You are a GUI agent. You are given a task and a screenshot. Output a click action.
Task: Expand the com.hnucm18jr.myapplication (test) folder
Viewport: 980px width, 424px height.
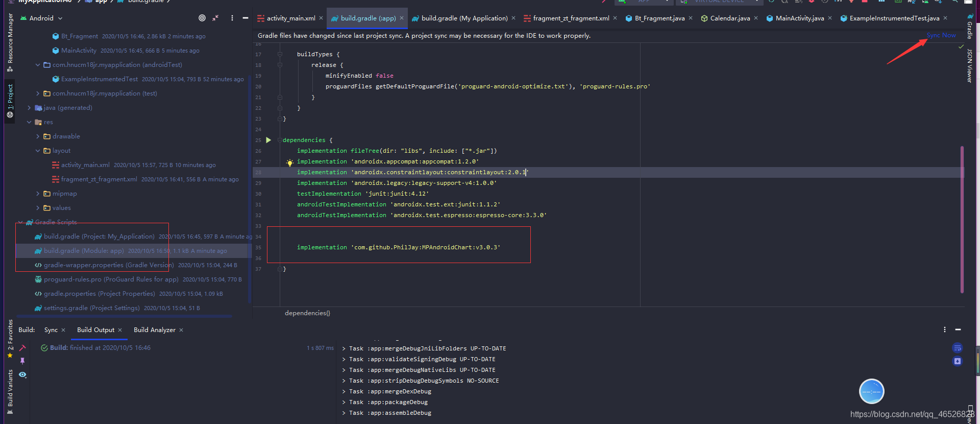pyautogui.click(x=38, y=93)
